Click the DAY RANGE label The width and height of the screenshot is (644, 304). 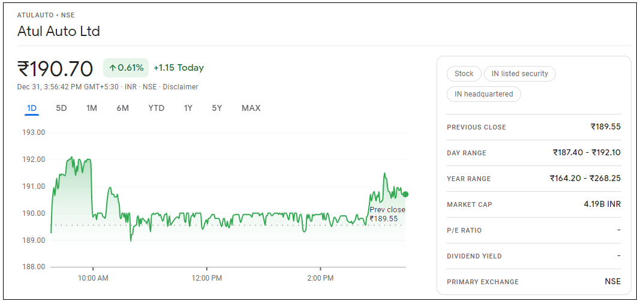coord(467,153)
